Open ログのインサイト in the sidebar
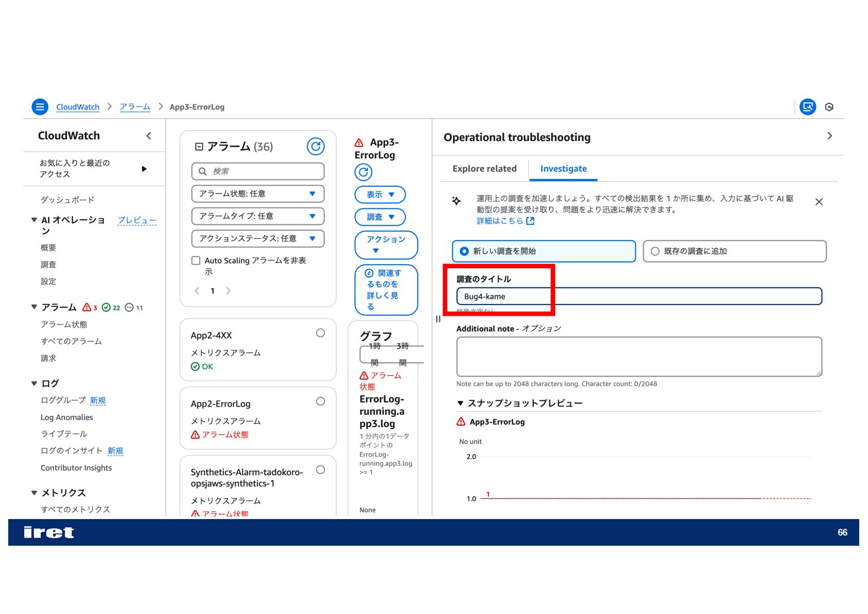Image resolution: width=868 pixels, height=614 pixels. pos(72,451)
